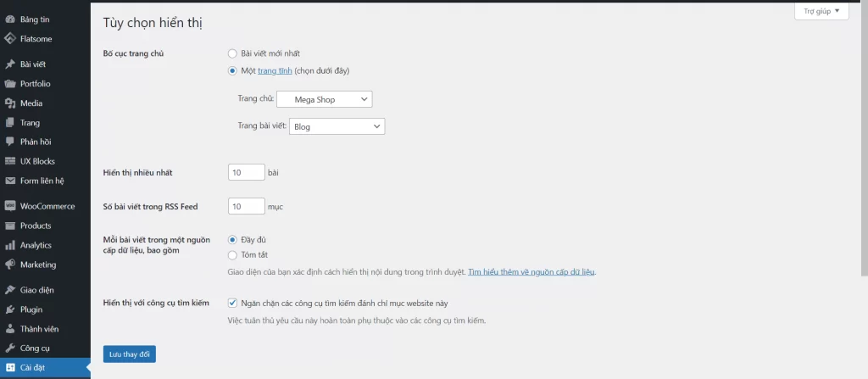Open the Trang chủ Mega Shop dropdown
The image size is (868, 379).
click(325, 100)
